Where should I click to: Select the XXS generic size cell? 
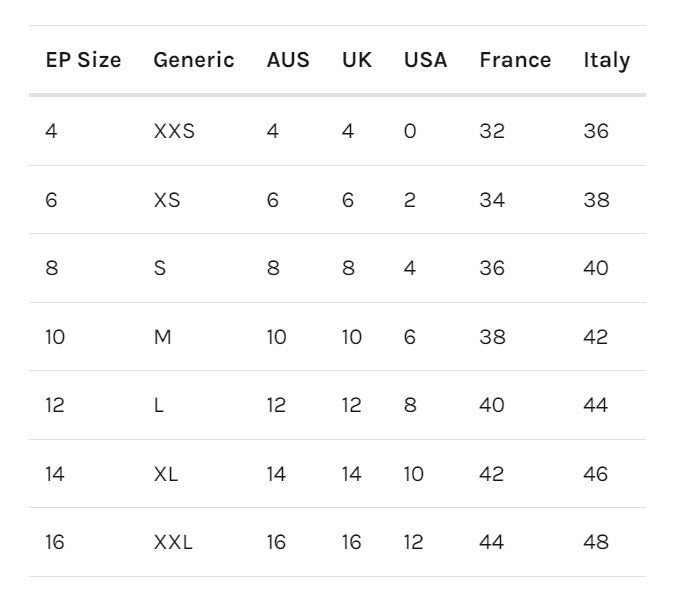tap(174, 131)
